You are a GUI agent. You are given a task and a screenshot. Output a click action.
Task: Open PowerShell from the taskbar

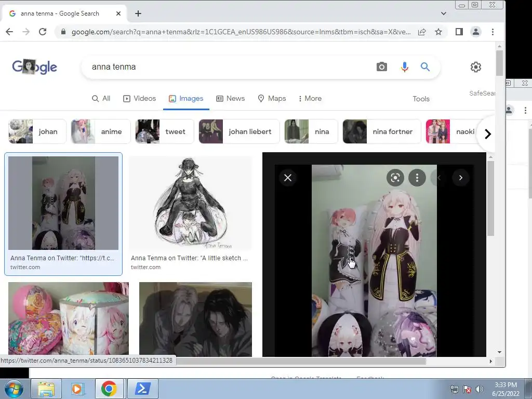(142, 389)
